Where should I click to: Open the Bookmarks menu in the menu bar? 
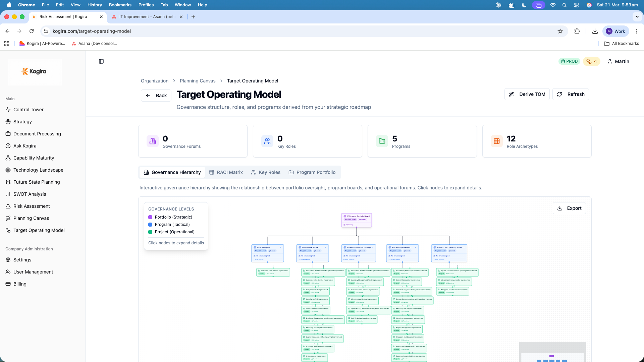(120, 5)
